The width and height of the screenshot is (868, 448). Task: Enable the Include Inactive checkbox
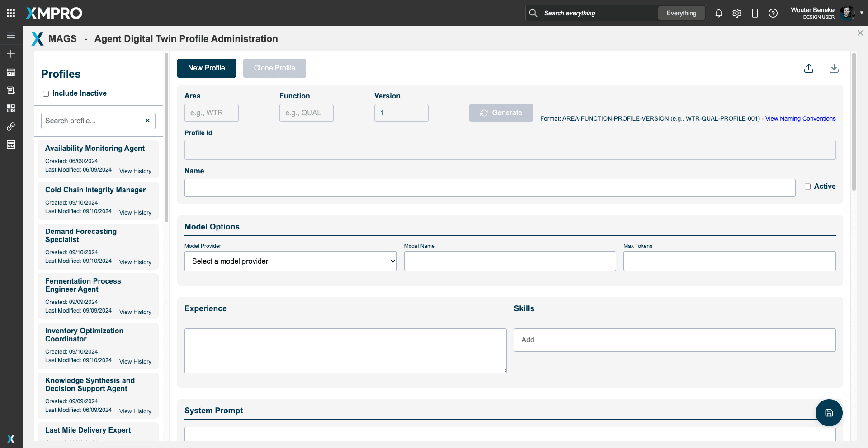[46, 93]
